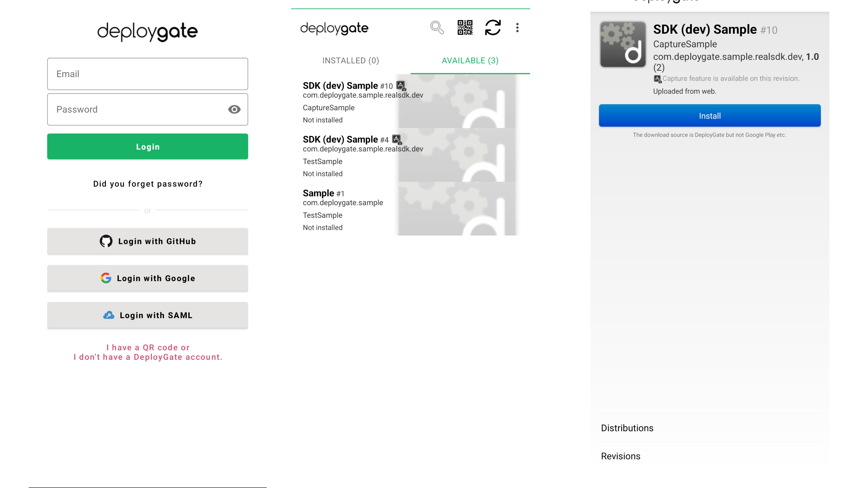Open the search icon in DeployGate toolbar

click(x=437, y=28)
